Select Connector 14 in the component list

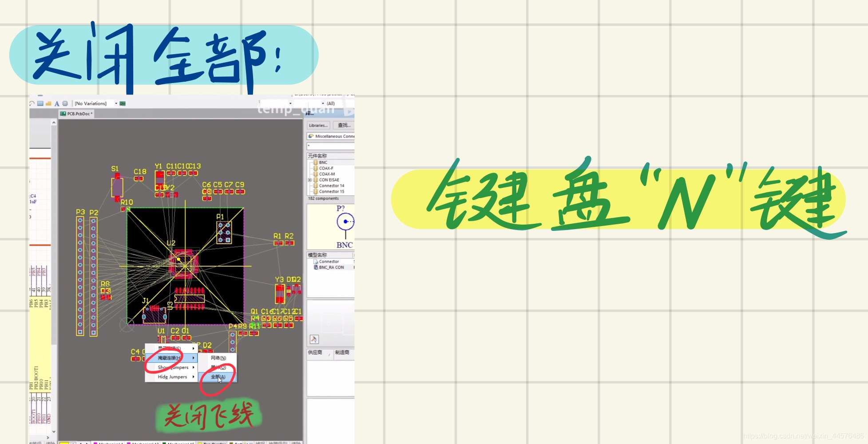(332, 186)
